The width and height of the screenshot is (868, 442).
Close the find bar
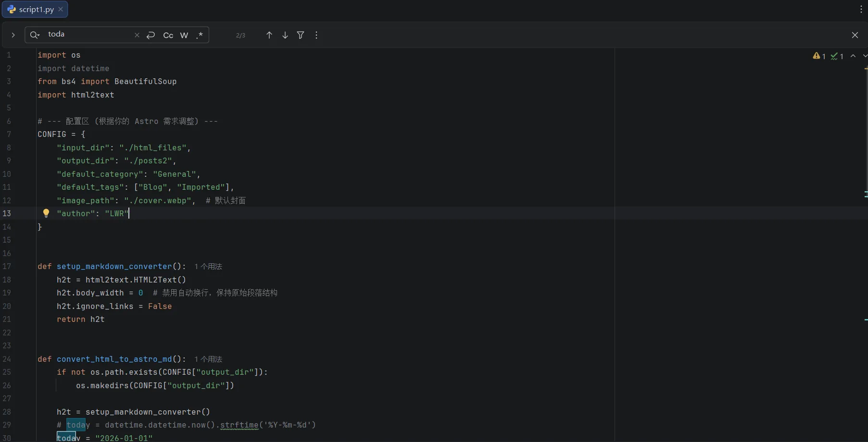point(855,35)
